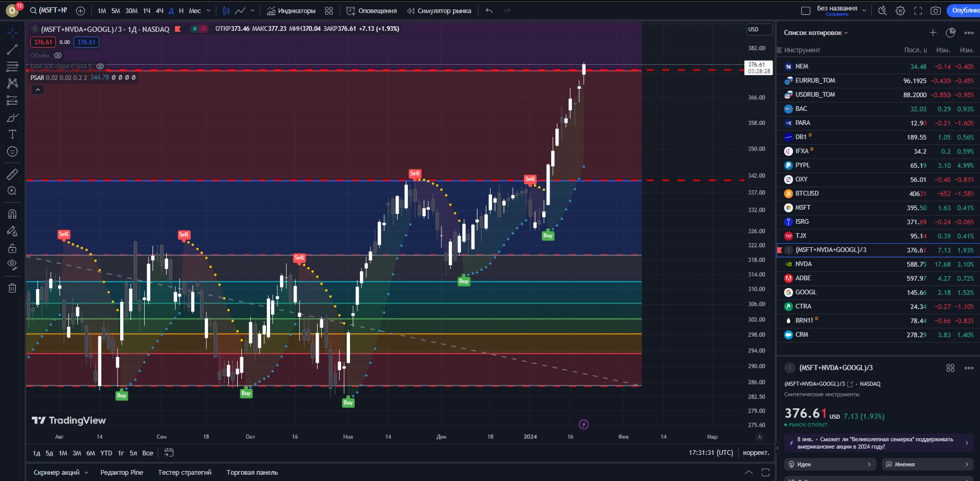Screen dimensions: 980x481
Task: Open the Редактор Pine tab
Action: [122, 473]
